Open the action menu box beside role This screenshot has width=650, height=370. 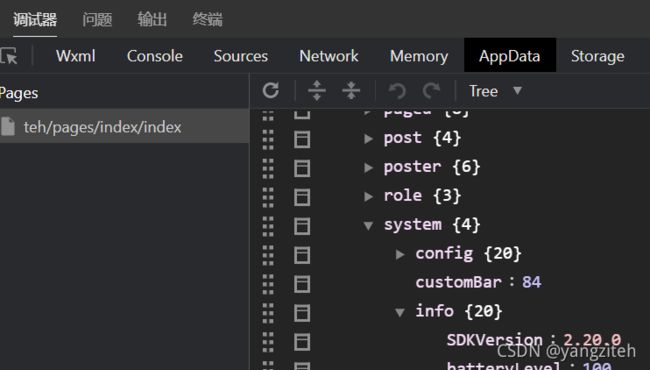[x=302, y=197]
